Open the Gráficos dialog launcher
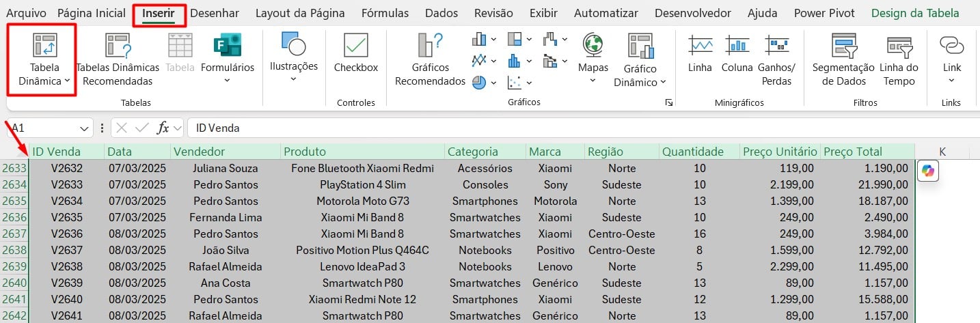 point(668,102)
